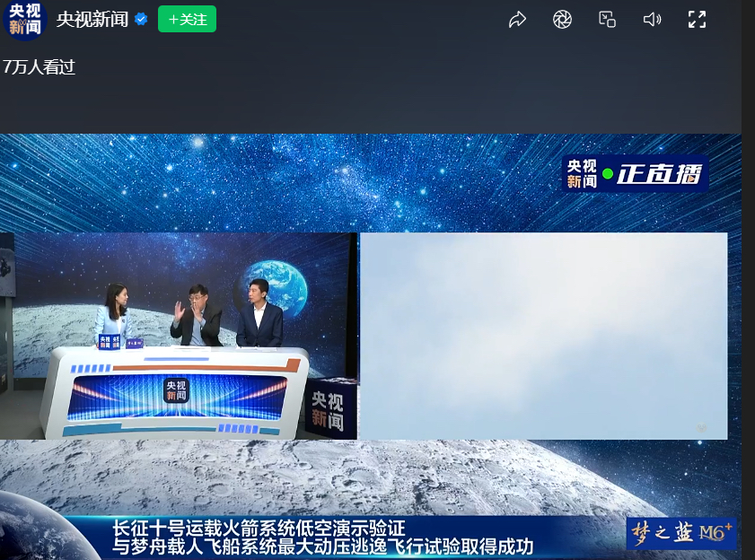Click the 梦之蓝 M6+ sponsor banner
The width and height of the screenshot is (755, 560).
point(681,533)
